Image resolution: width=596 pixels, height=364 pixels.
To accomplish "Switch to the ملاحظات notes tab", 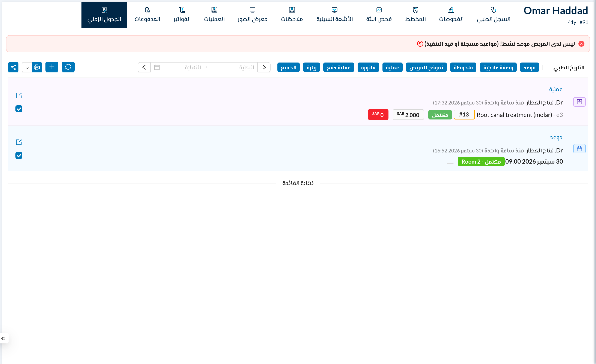I will [x=292, y=15].
